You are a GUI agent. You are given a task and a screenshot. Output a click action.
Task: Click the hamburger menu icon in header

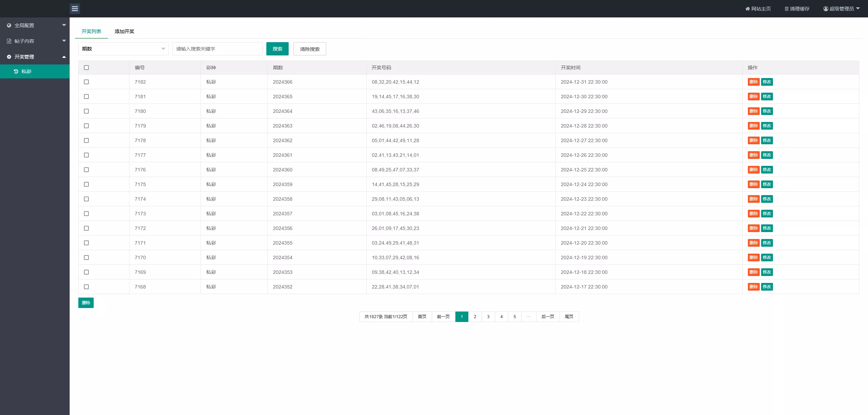[x=75, y=9]
